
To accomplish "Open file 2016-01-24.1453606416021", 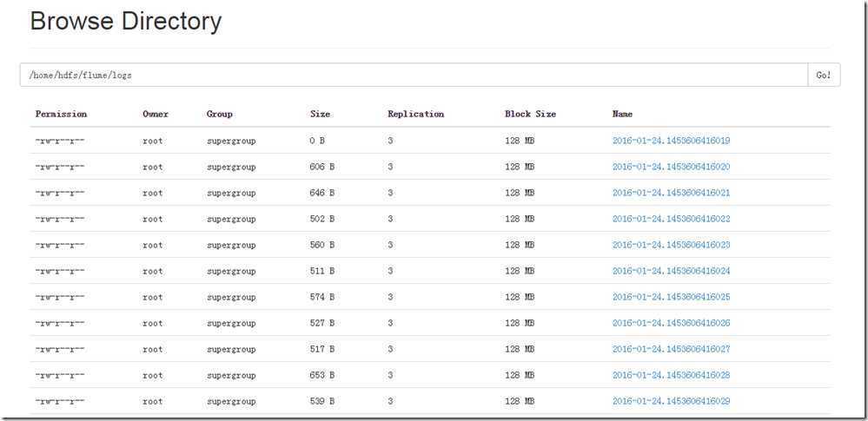I will tap(671, 193).
